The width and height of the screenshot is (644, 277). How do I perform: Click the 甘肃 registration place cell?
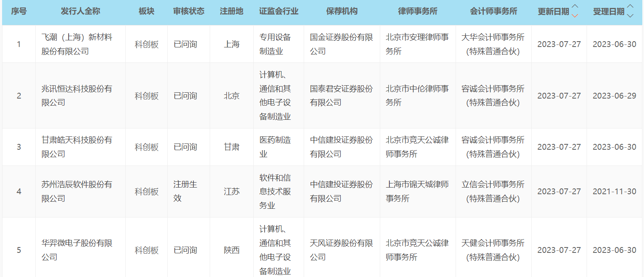(x=232, y=147)
